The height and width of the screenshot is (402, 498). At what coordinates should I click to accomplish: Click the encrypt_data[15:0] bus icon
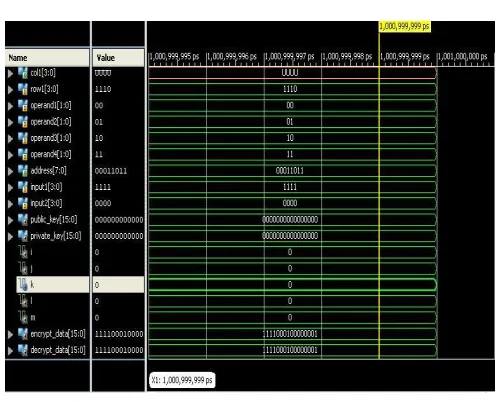pyautogui.click(x=23, y=334)
